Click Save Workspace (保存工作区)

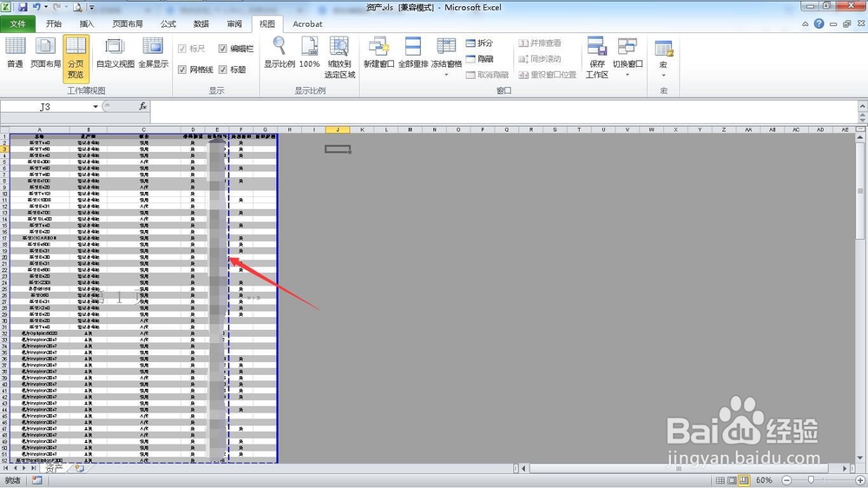pos(597,57)
